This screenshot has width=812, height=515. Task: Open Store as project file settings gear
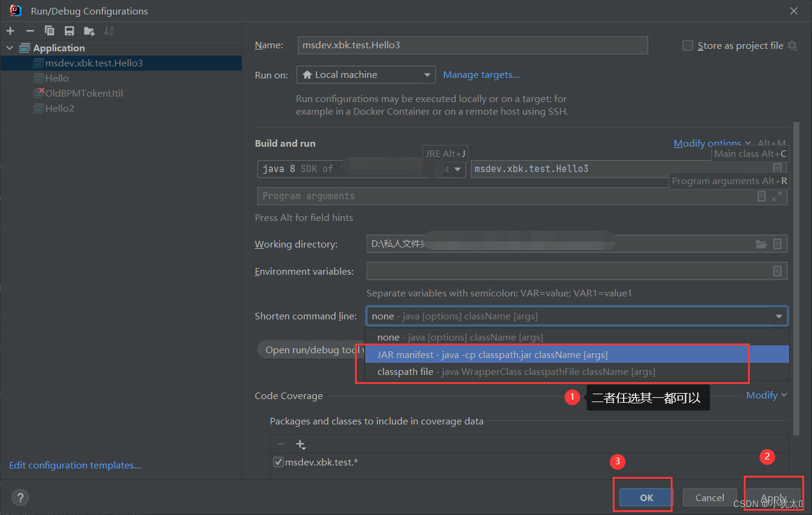pyautogui.click(x=793, y=46)
